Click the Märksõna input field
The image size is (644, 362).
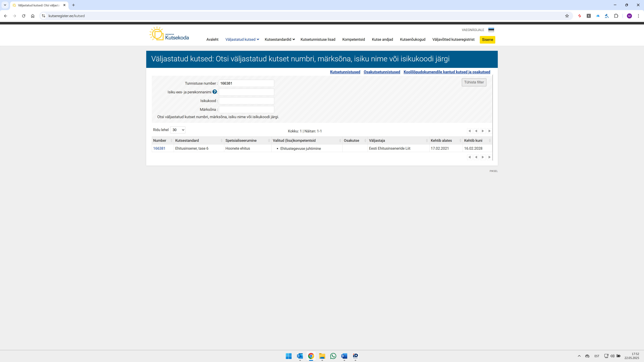[x=246, y=110]
